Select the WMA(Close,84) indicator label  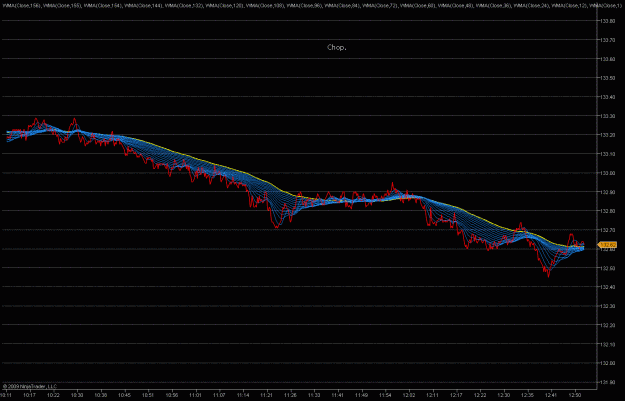[x=342, y=6]
